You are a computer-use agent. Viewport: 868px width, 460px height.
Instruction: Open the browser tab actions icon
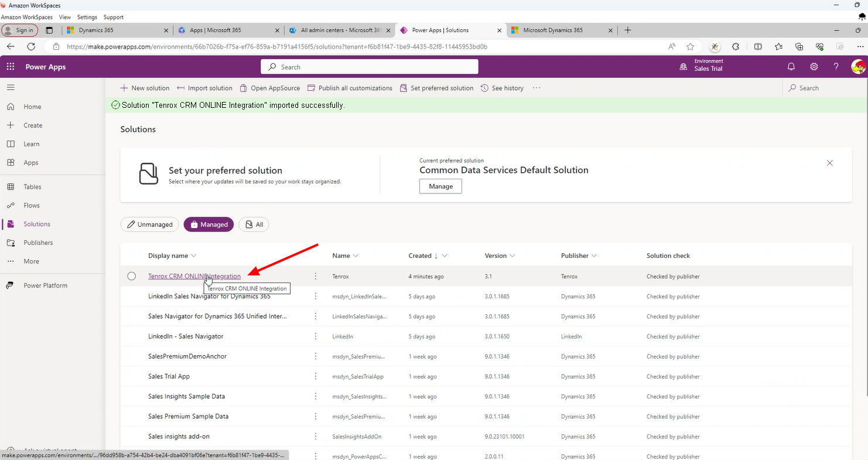pyautogui.click(x=49, y=30)
